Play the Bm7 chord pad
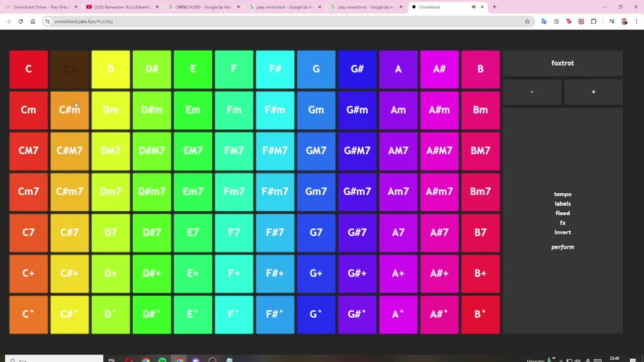 (480, 192)
